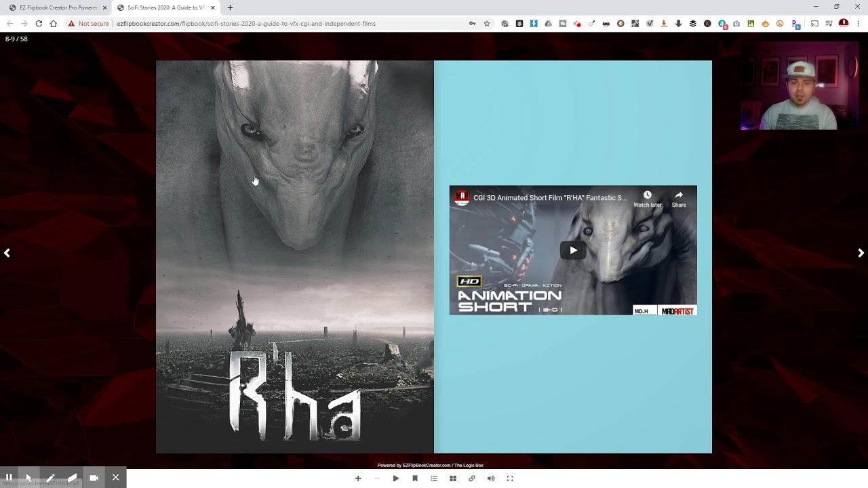Select the recorder eraser tool
This screenshot has width=868, height=488.
click(72, 477)
